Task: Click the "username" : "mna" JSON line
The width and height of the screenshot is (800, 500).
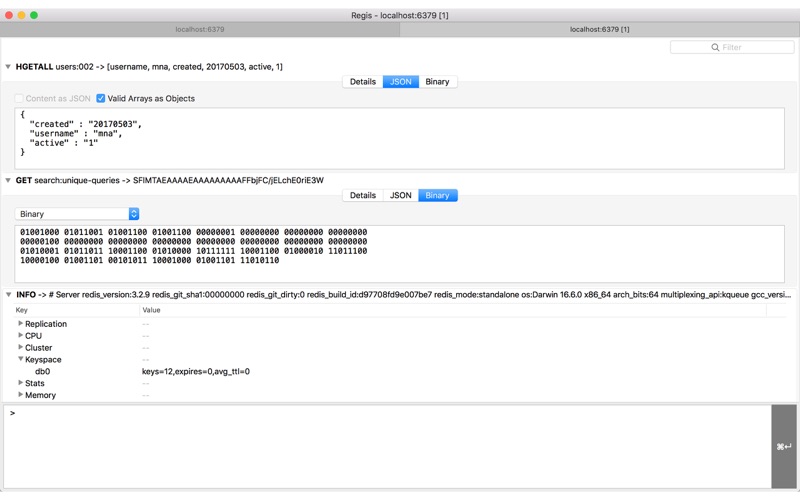Action: click(x=76, y=134)
